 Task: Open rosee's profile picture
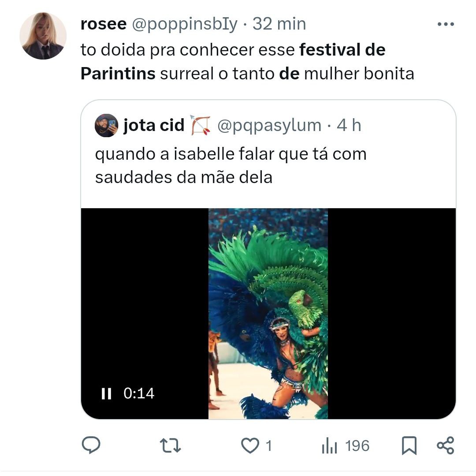(43, 36)
